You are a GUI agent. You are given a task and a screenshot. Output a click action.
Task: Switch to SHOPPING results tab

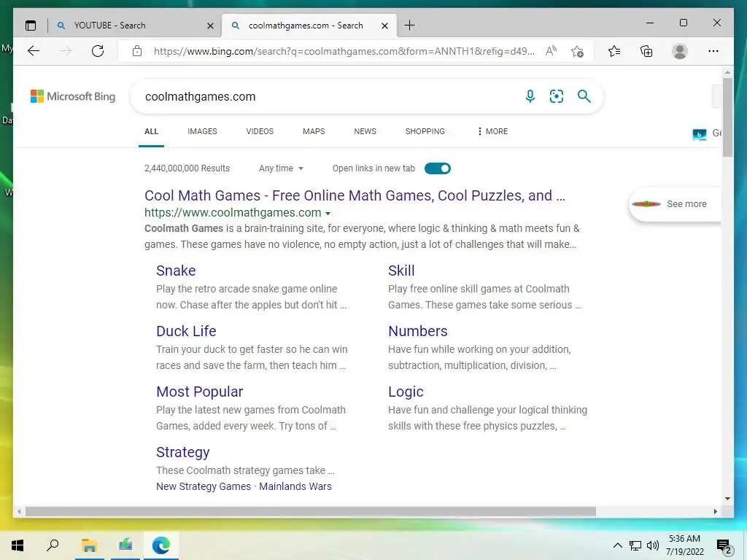(425, 131)
